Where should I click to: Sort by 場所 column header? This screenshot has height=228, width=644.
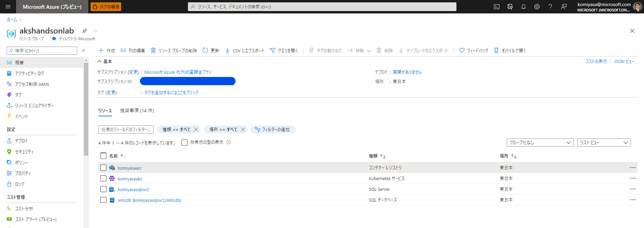pos(508,156)
